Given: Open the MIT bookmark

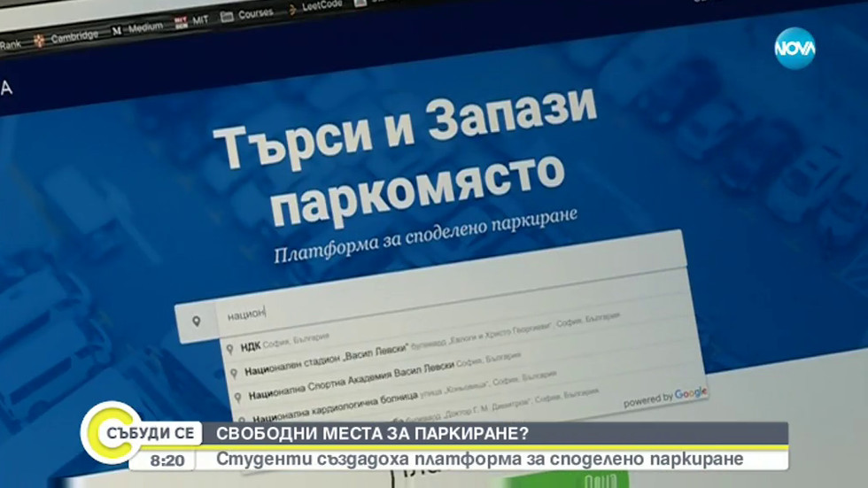Looking at the screenshot, I should (192, 21).
